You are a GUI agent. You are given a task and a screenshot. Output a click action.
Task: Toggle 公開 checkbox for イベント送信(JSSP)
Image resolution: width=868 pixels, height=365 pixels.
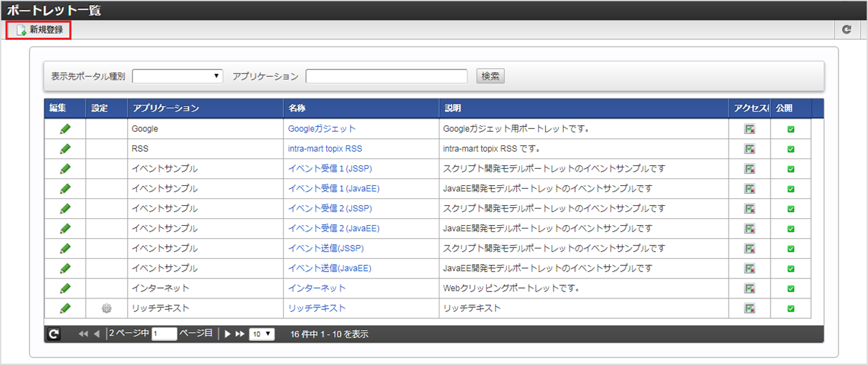point(790,248)
